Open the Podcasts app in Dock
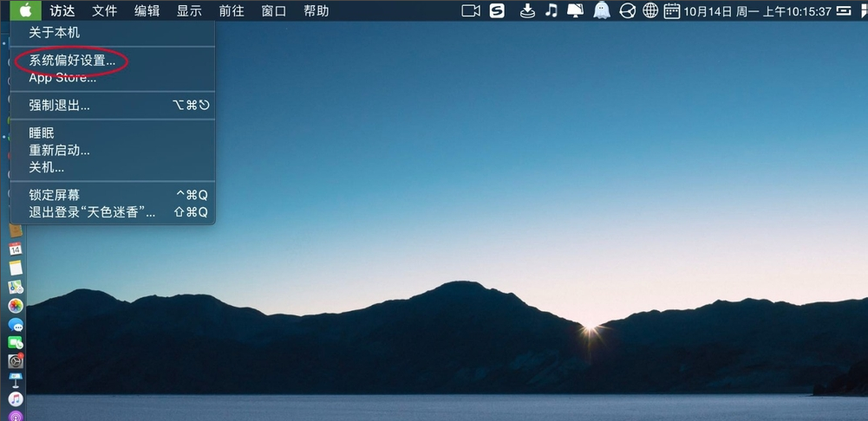 coord(16,416)
